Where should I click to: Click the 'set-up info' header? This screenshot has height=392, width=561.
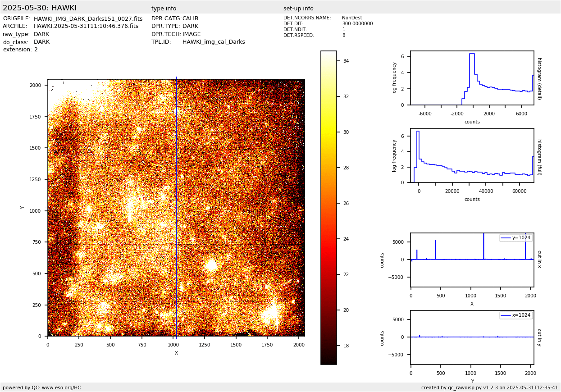[298, 9]
